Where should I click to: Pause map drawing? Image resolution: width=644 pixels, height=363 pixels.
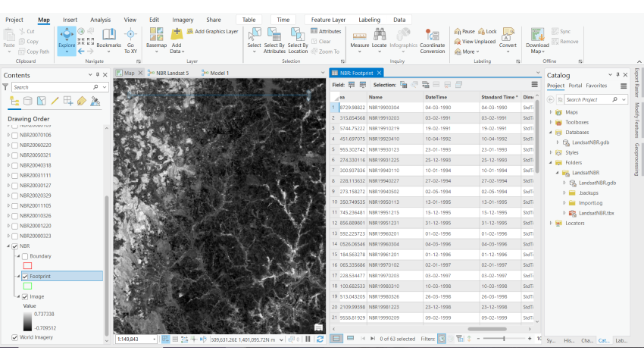[308, 340]
